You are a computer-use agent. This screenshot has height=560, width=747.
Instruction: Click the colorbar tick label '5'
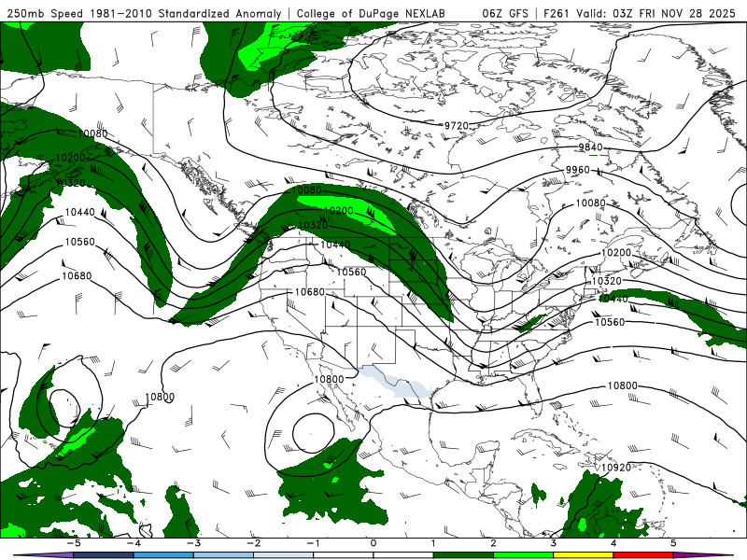pos(673,543)
